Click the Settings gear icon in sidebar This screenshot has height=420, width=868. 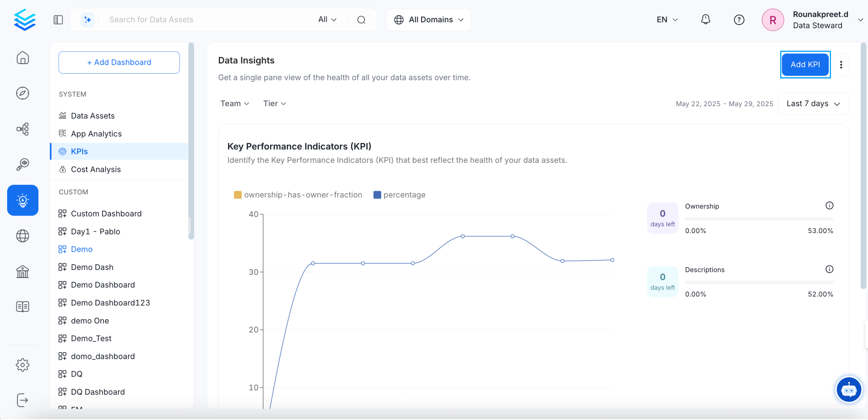pos(23,365)
